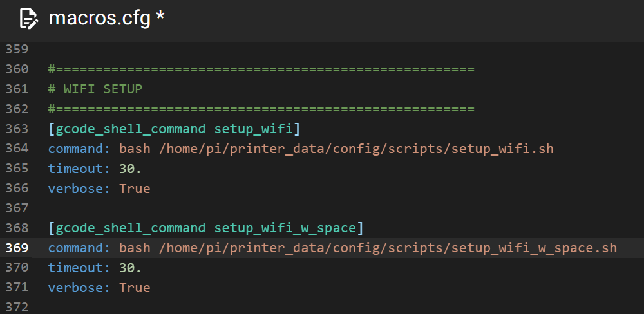Click the [gcode_shell_command setup_wifi_w_space] section header
This screenshot has width=644, height=314.
pos(206,228)
